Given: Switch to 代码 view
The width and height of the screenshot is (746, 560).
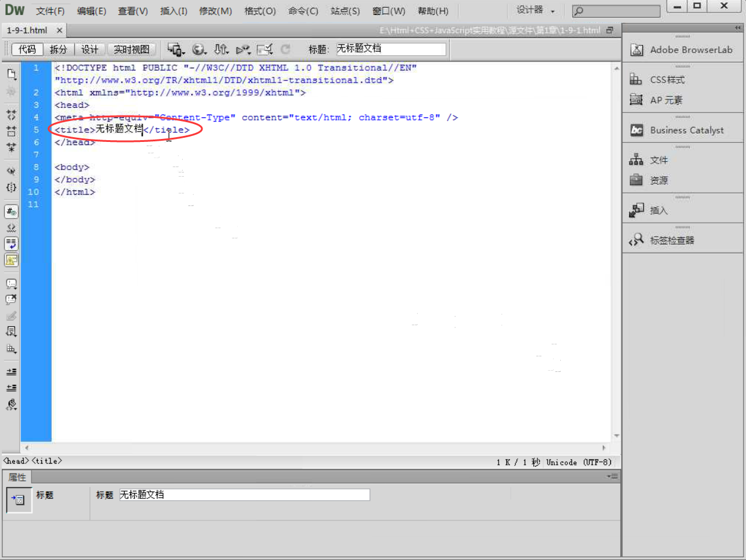Looking at the screenshot, I should pyautogui.click(x=28, y=50).
